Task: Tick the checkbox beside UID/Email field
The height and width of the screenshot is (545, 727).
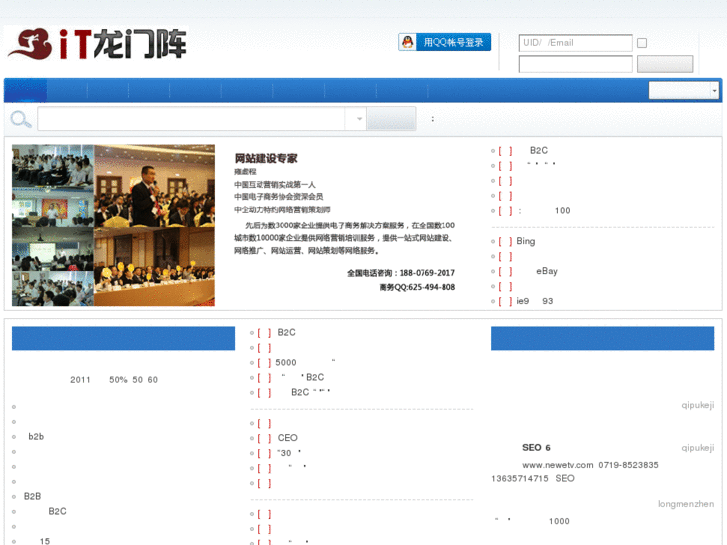Action: click(642, 43)
